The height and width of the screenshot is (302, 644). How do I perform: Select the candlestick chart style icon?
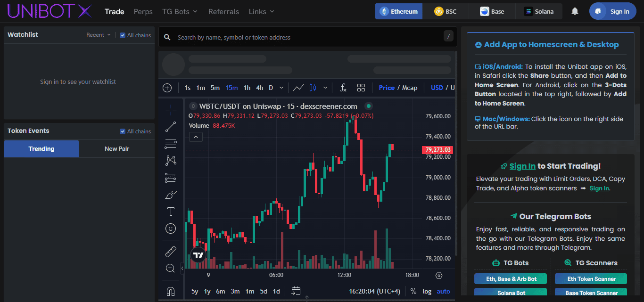[x=312, y=88]
